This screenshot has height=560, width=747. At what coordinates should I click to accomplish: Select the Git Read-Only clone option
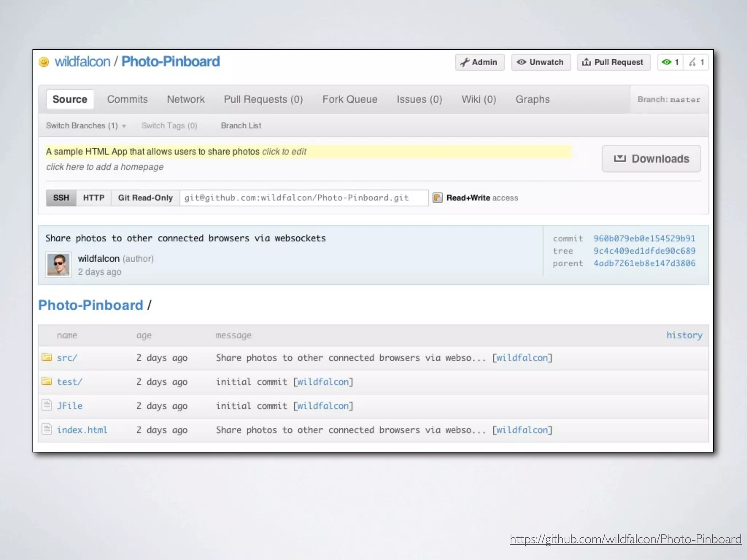click(145, 198)
